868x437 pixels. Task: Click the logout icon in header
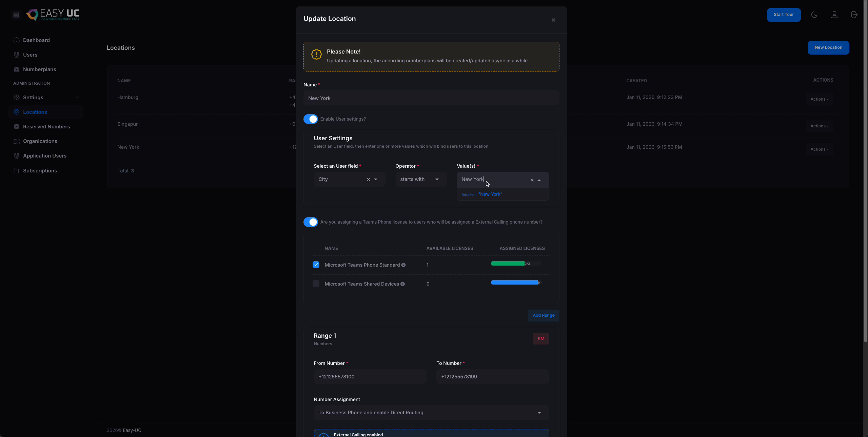854,15
